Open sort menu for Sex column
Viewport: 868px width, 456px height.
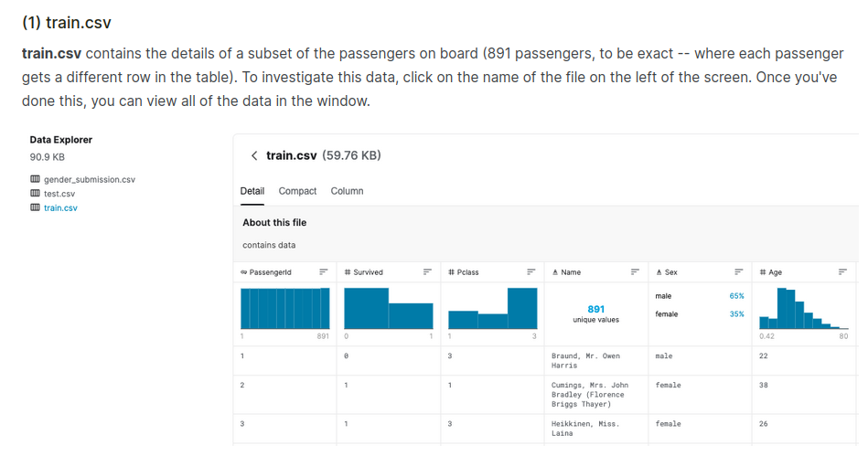click(x=739, y=272)
